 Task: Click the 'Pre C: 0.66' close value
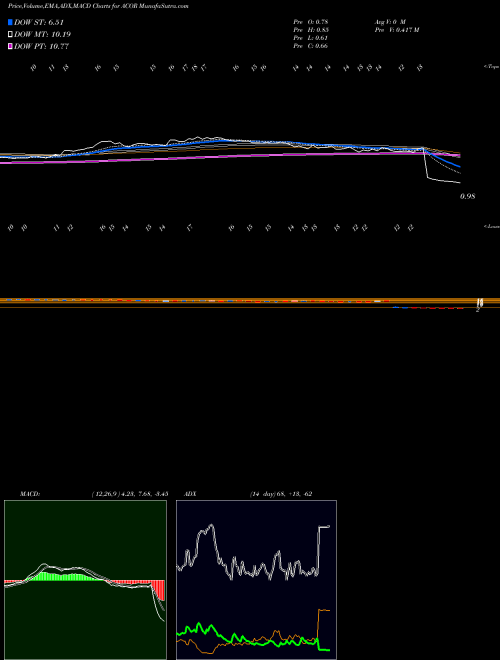[311, 46]
